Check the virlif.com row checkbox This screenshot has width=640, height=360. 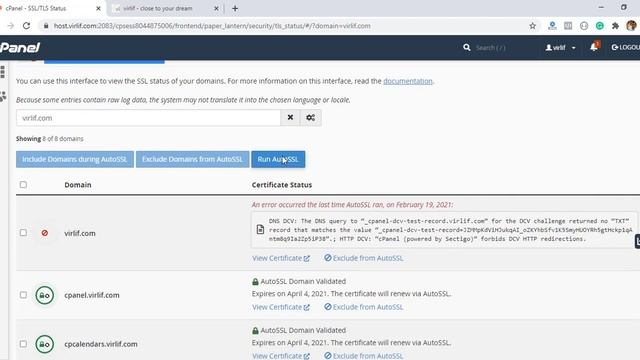[23, 233]
